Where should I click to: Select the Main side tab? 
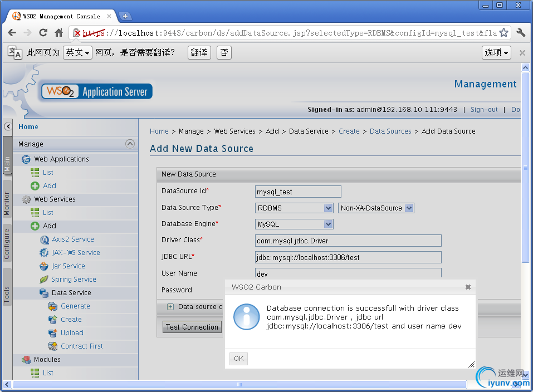(x=7, y=155)
